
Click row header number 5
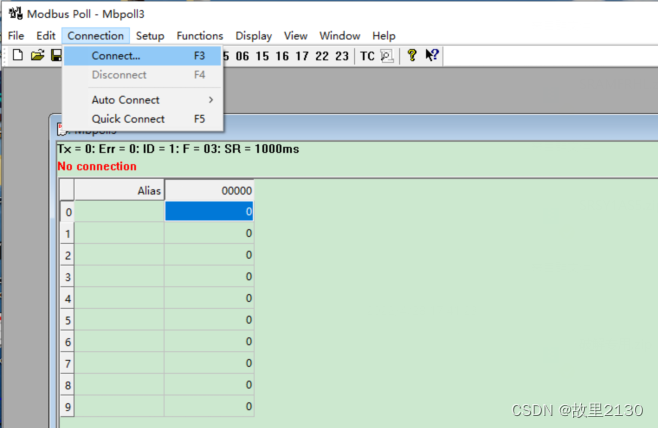pyautogui.click(x=68, y=321)
